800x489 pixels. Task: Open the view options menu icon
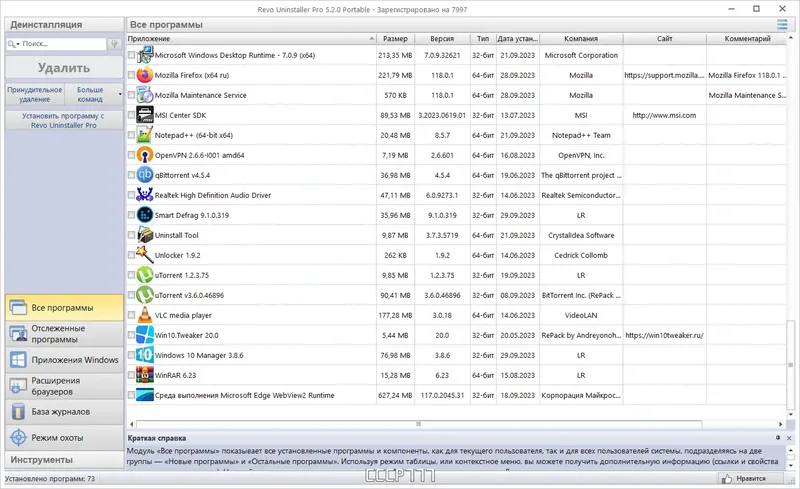click(782, 25)
